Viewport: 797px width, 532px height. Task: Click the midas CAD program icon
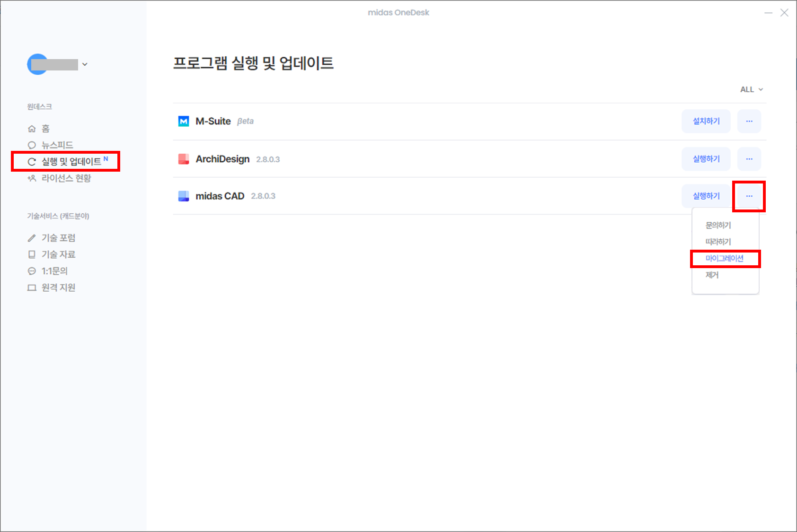[x=184, y=196]
